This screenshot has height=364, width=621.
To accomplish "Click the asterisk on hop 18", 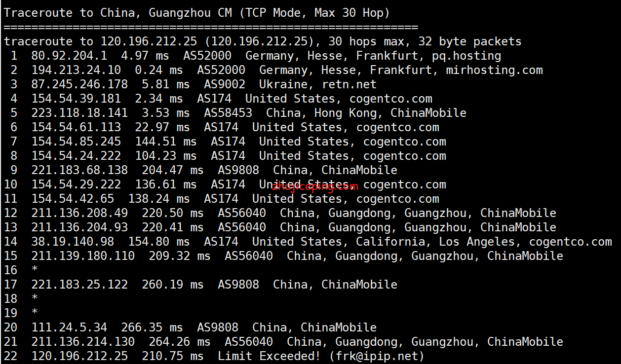I will pyautogui.click(x=35, y=298).
